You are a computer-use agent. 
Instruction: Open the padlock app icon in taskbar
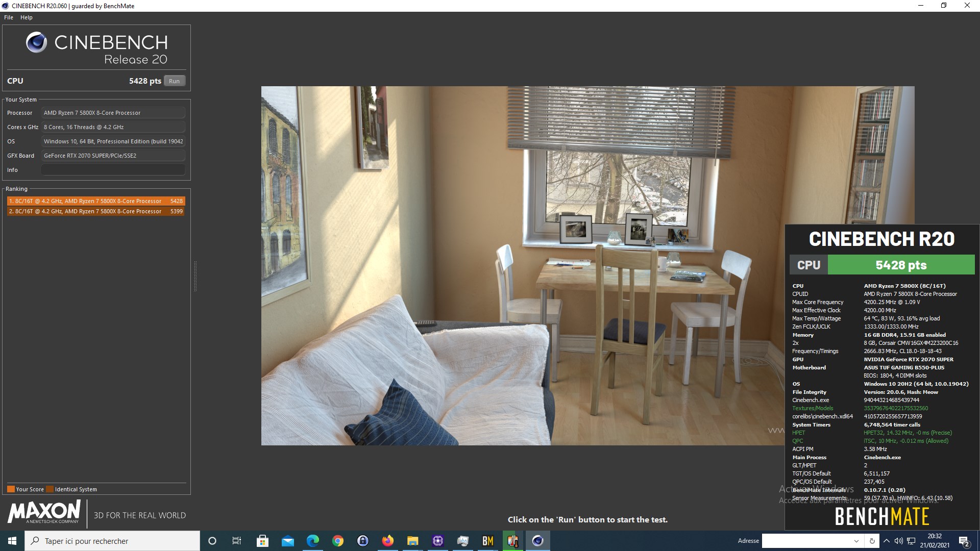tap(362, 541)
